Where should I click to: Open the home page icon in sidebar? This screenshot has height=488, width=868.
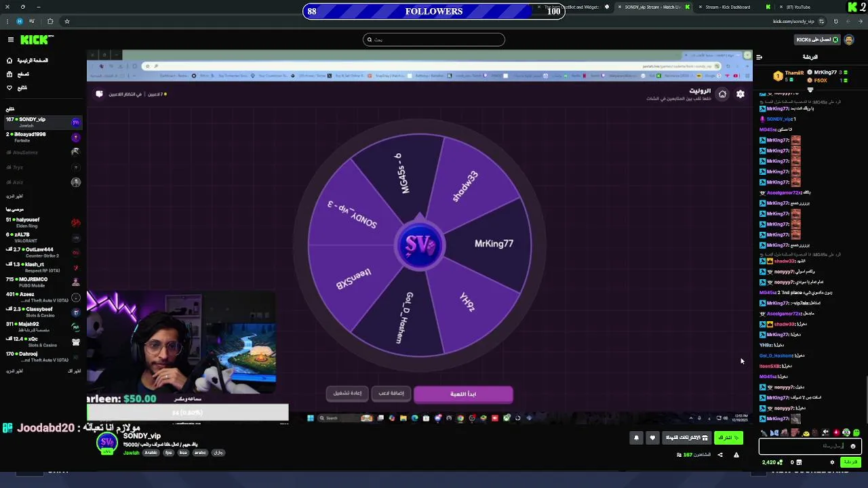[x=9, y=60]
